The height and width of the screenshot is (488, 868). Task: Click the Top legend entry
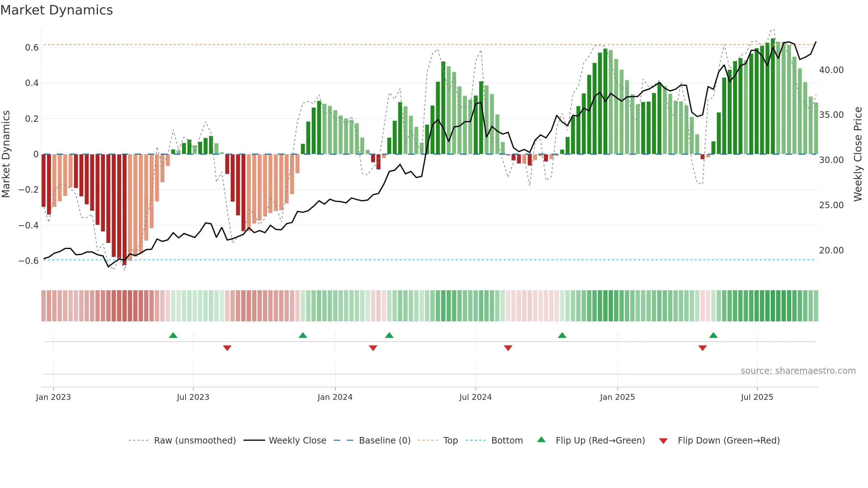point(438,440)
